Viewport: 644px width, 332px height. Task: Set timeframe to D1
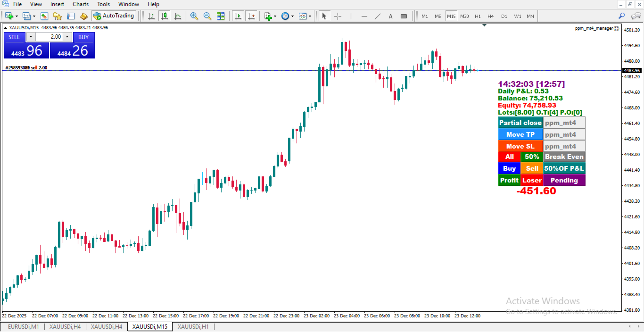(x=504, y=16)
